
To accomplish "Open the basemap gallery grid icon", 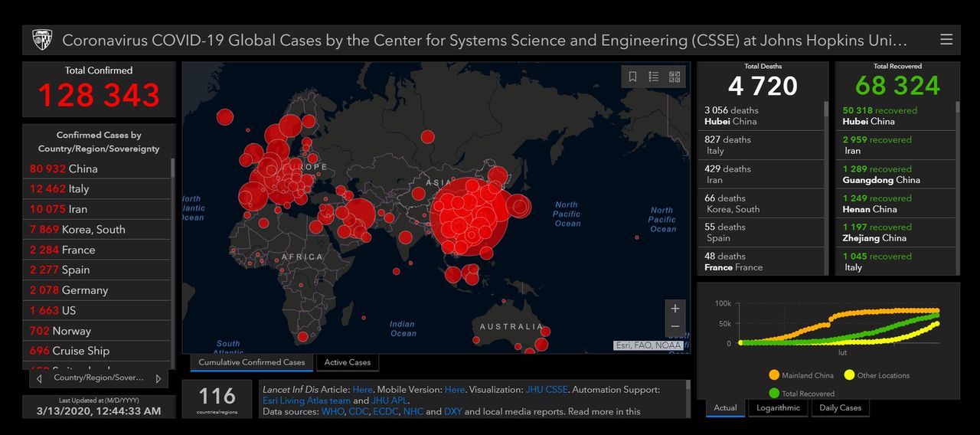I will (675, 77).
